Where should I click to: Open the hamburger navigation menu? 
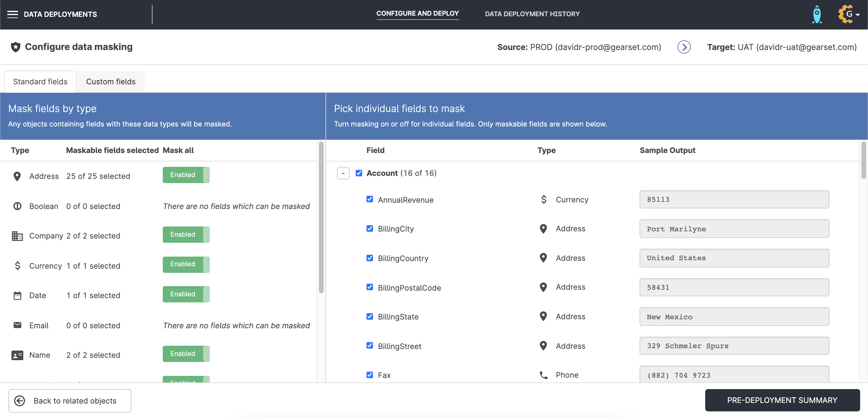pos(12,14)
